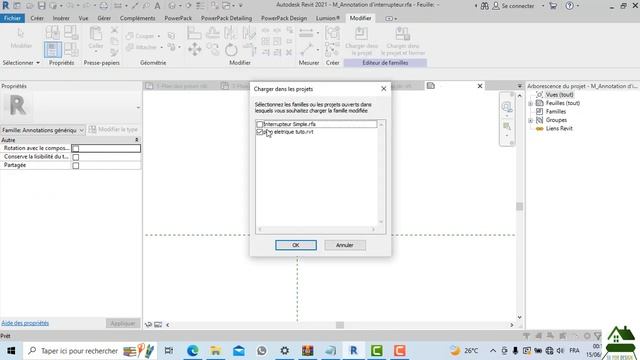Open 'Aide des propriétés' link

pyautogui.click(x=25, y=323)
